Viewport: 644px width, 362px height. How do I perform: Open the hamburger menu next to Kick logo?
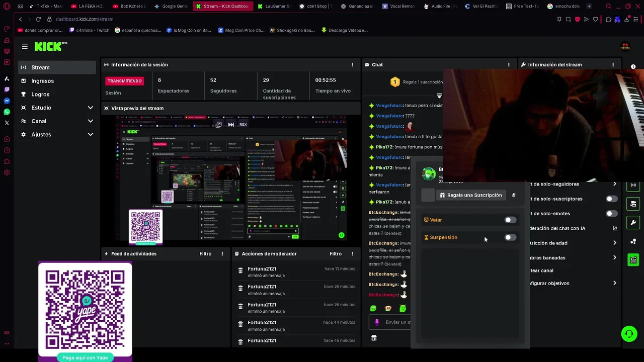click(x=25, y=47)
